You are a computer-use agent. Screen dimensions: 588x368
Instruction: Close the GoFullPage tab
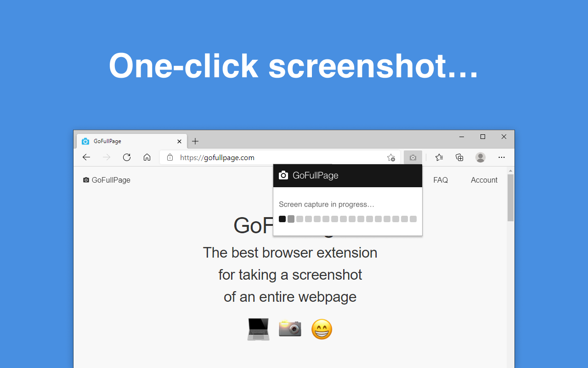pyautogui.click(x=180, y=141)
